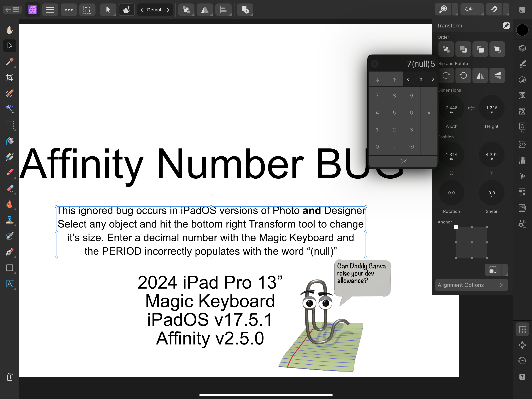Click the keypad up arrow stepper

[394, 80]
